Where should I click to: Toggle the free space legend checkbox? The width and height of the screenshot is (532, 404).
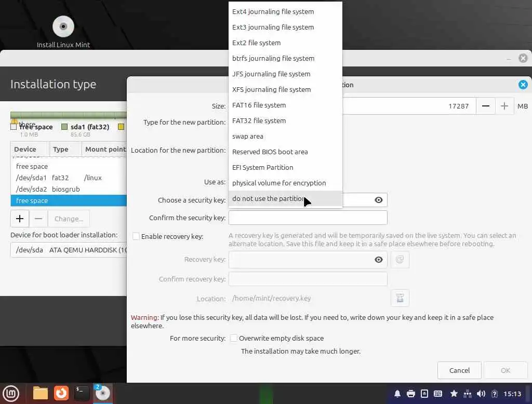(14, 127)
